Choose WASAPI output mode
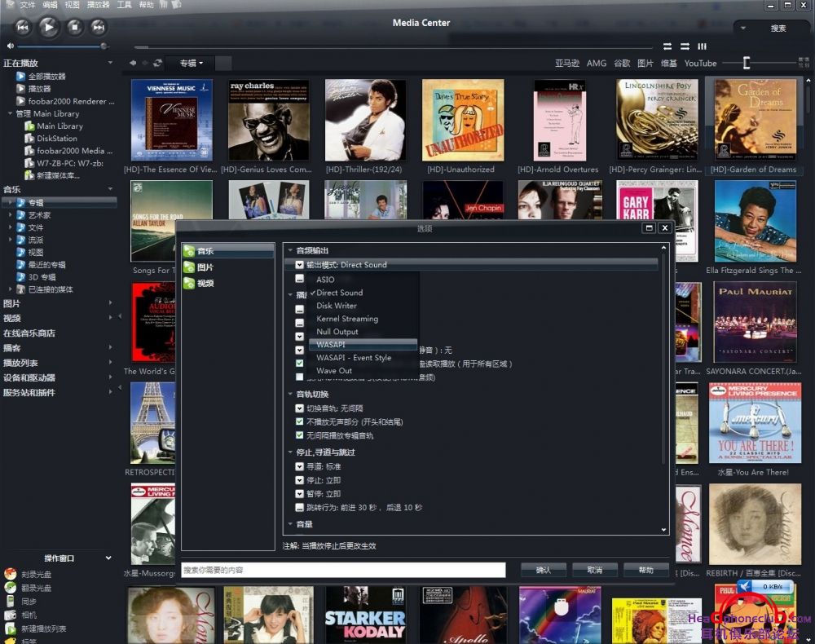This screenshot has width=815, height=644. (363, 345)
